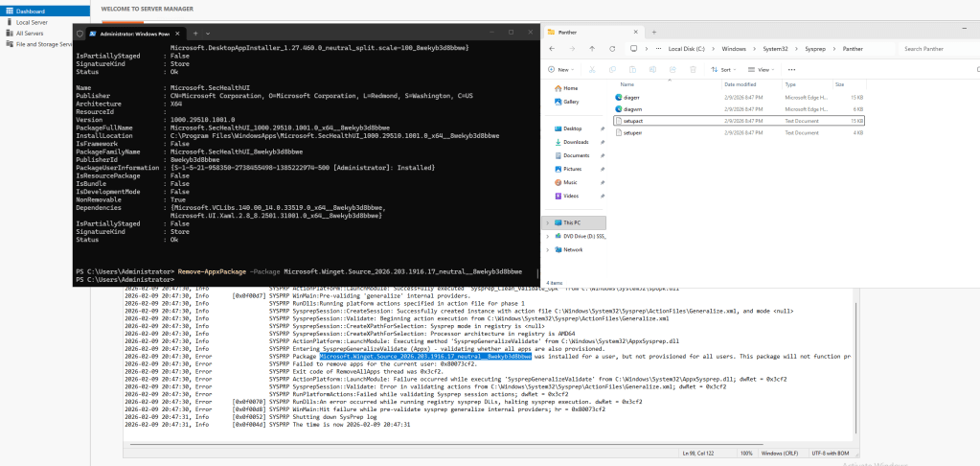Image resolution: width=980 pixels, height=466 pixels.
Task: Select the Panther tab in File Explorer
Action: coord(584,31)
